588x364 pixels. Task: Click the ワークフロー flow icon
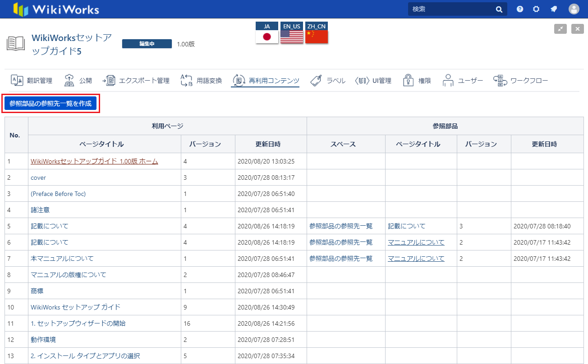pos(500,81)
